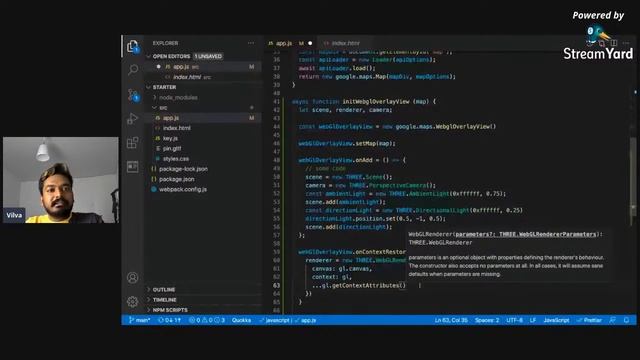Viewport: 640px width, 360px height.
Task: Open editor more actions ellipsis
Action: [x=626, y=43]
